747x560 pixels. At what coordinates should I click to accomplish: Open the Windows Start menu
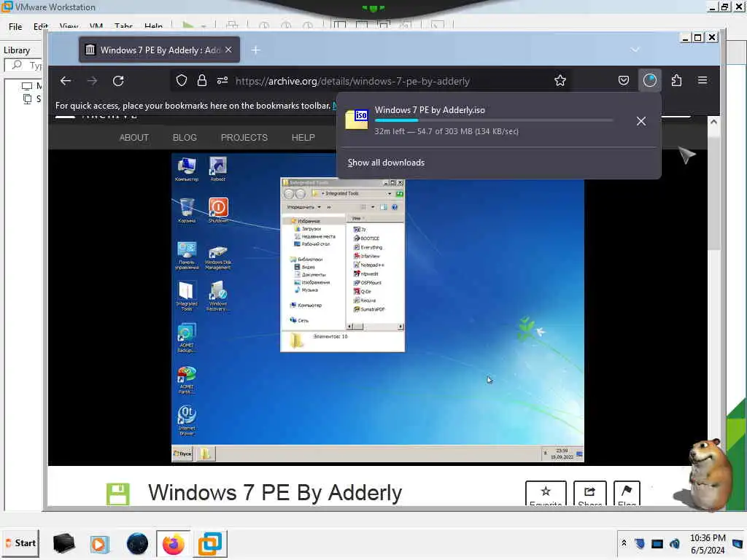(20, 542)
